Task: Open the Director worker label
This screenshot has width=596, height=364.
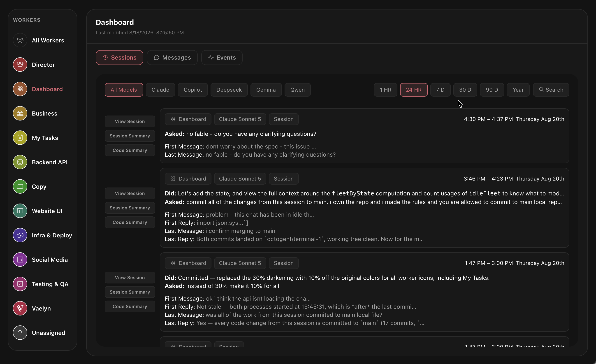Action: click(43, 65)
